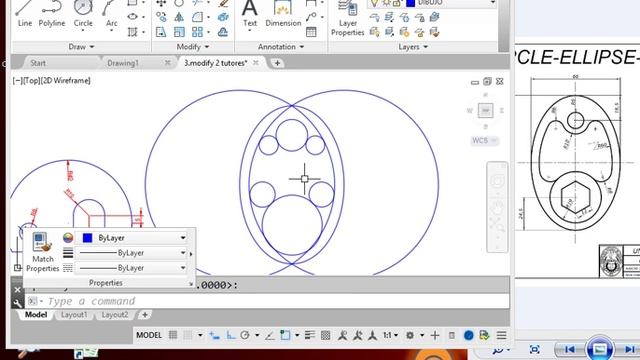
Task: Add a new layout tab
Action: [144, 315]
